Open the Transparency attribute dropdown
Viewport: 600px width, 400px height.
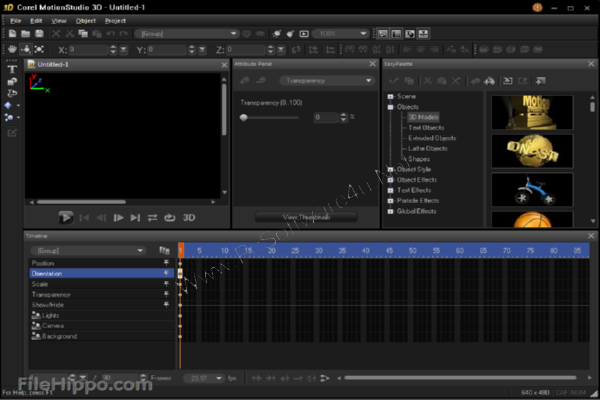[327, 80]
